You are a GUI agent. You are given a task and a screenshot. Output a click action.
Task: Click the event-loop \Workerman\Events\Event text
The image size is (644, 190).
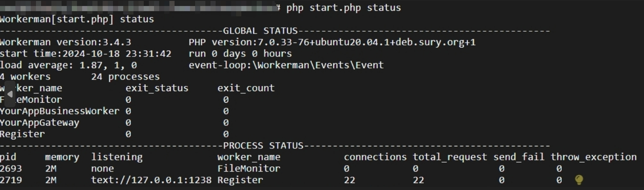pyautogui.click(x=286, y=65)
